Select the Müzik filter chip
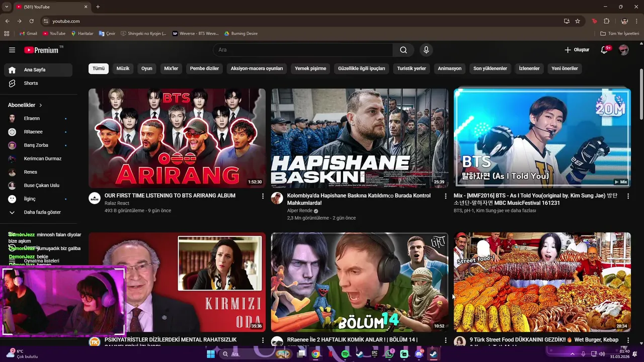 tap(123, 68)
